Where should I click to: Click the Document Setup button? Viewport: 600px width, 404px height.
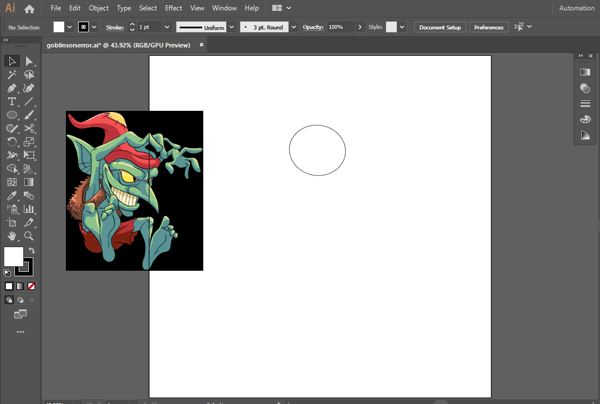(x=440, y=27)
